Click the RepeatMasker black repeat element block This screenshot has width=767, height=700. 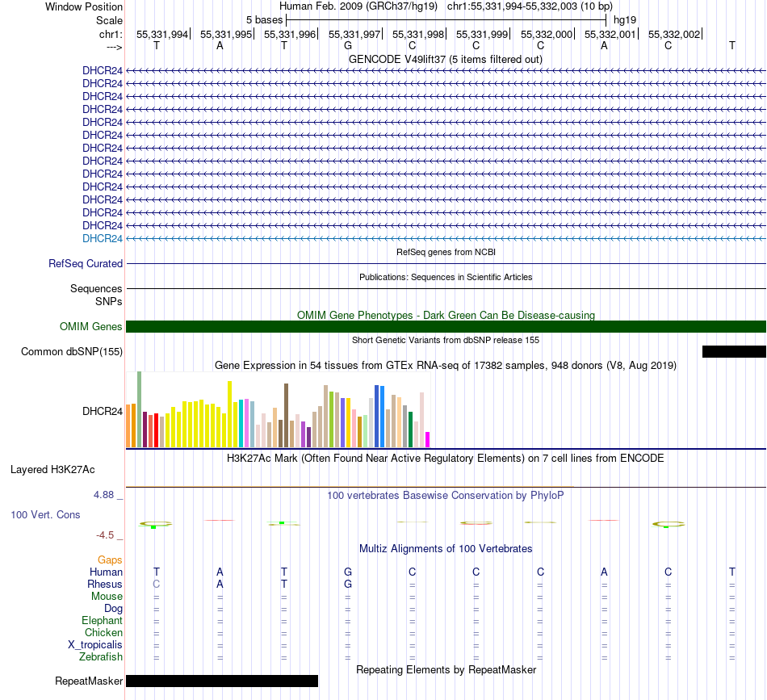point(222,681)
